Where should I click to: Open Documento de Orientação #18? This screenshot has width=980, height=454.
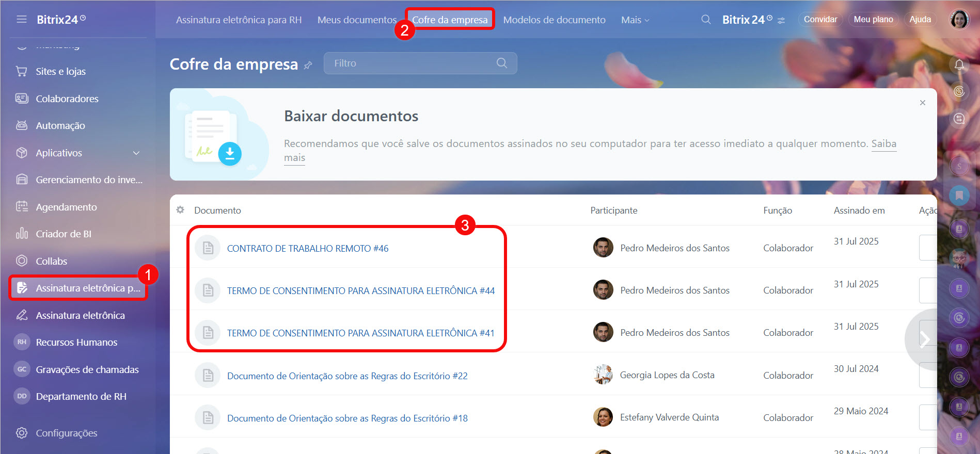click(347, 418)
